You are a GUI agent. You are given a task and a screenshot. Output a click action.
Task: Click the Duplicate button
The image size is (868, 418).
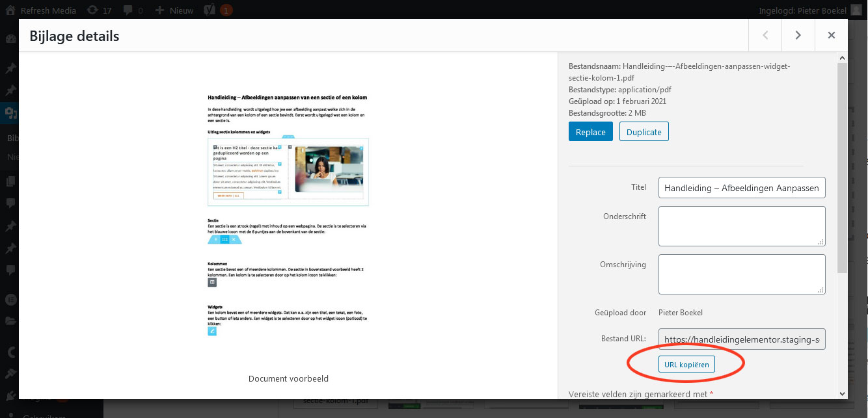[644, 132]
